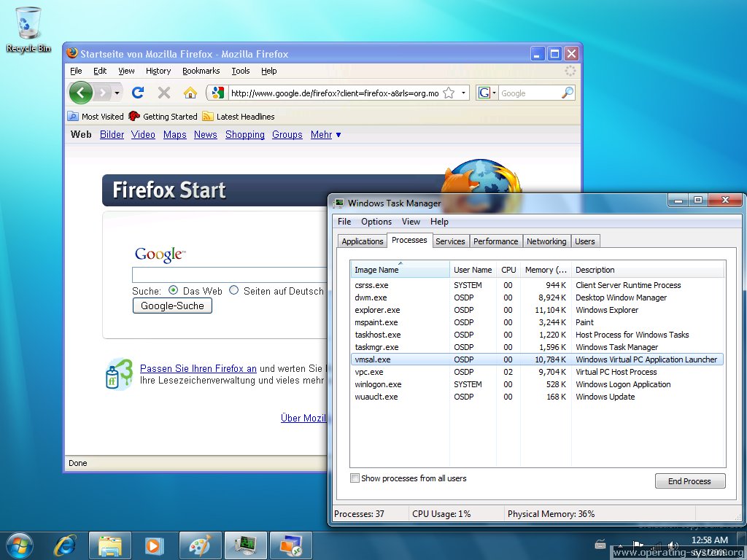Open Windows Explorer from taskbar
This screenshot has width=747, height=560.
coord(109,545)
